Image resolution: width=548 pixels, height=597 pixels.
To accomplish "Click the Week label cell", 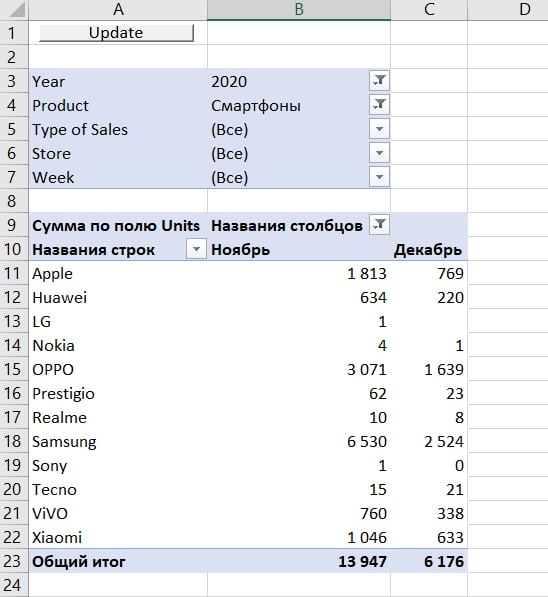I will [x=118, y=177].
